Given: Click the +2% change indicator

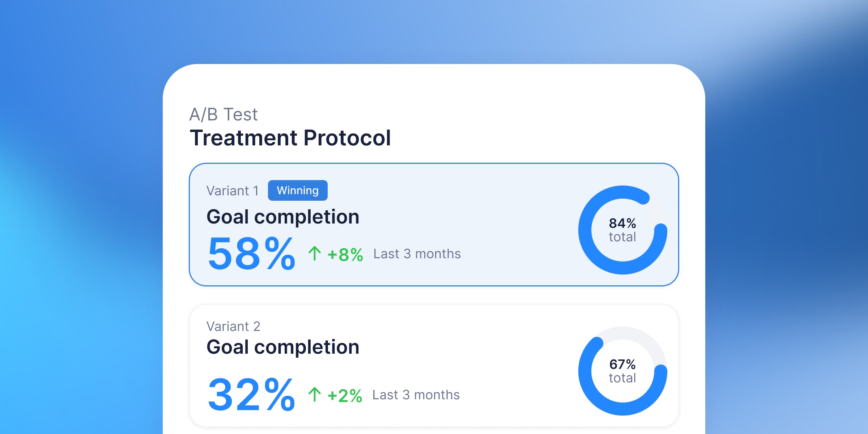Looking at the screenshot, I should [345, 396].
